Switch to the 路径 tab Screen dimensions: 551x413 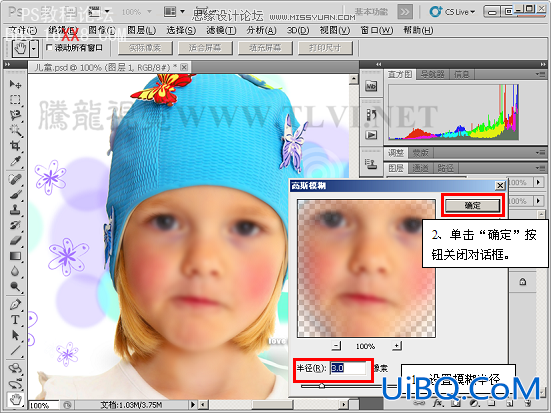445,168
